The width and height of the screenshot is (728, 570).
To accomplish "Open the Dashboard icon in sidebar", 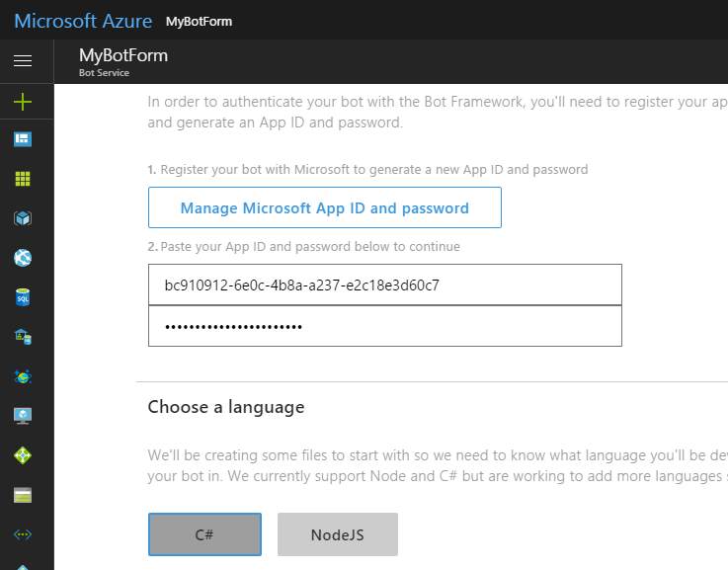I will [23, 139].
